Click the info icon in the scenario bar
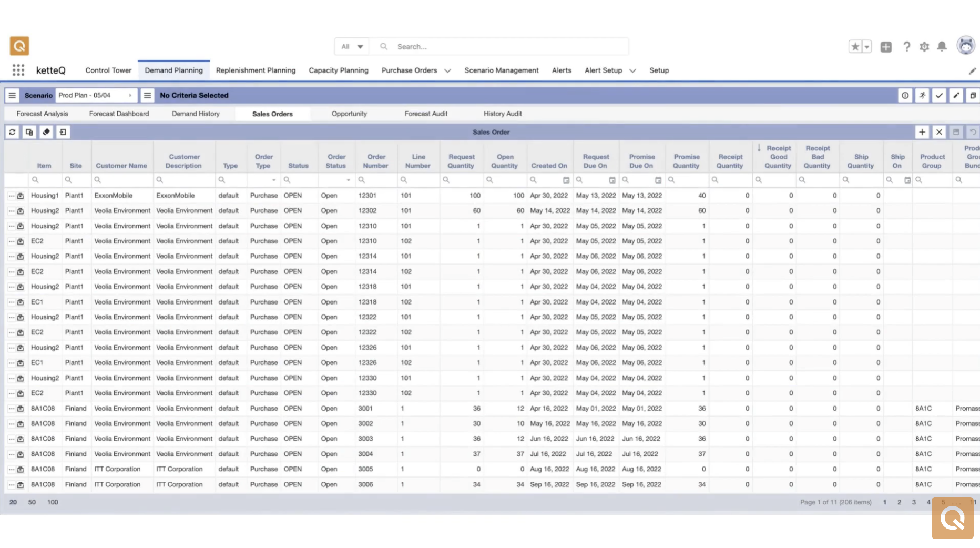This screenshot has height=548, width=980. pyautogui.click(x=905, y=95)
